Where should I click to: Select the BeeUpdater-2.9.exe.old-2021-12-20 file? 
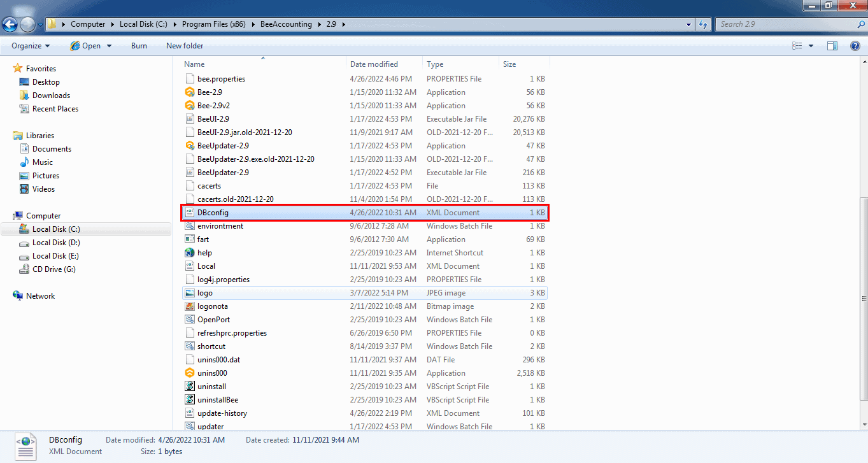click(x=255, y=159)
